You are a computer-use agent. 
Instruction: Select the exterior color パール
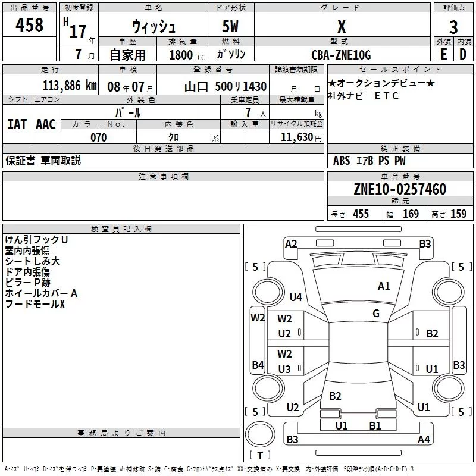click(128, 112)
